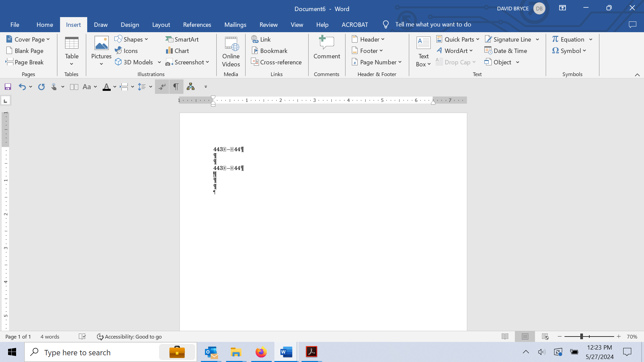Open the Accessibility checker from status bar
The image size is (644, 362).
(129, 337)
